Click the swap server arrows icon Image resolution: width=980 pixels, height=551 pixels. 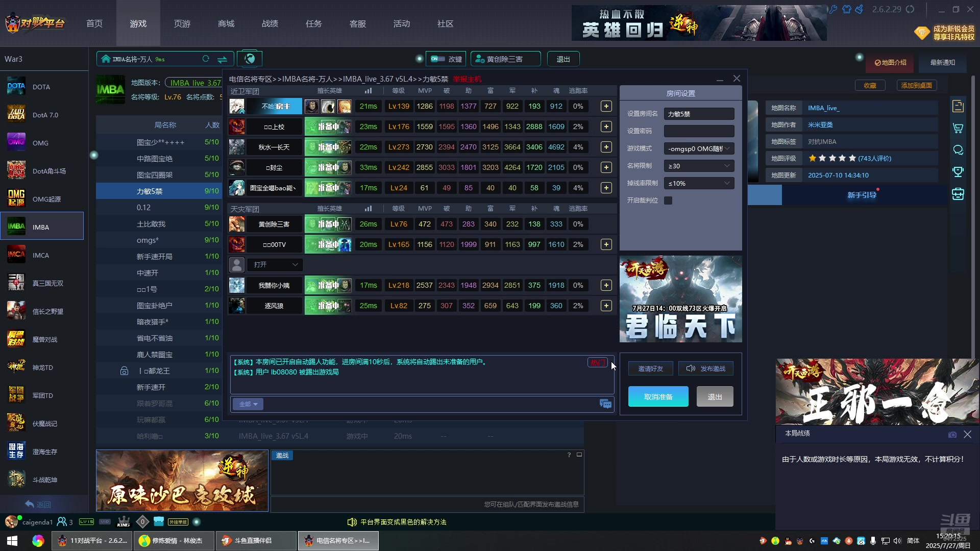click(223, 59)
